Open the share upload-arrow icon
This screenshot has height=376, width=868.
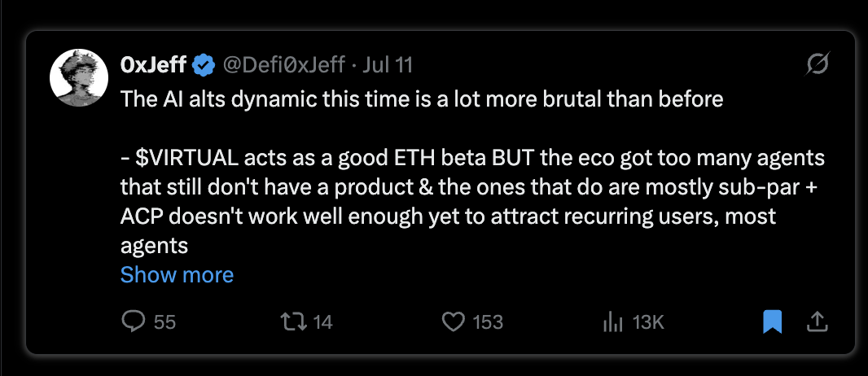[x=817, y=321]
